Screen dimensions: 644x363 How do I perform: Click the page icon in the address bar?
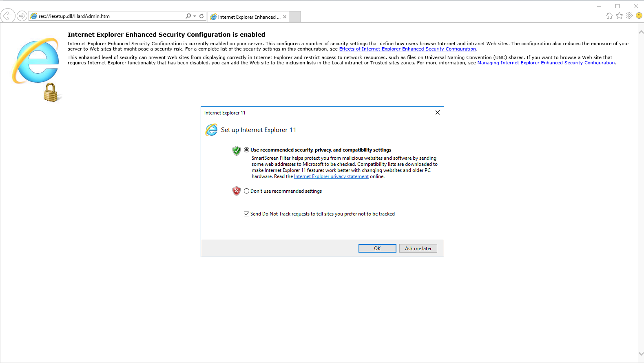34,16
